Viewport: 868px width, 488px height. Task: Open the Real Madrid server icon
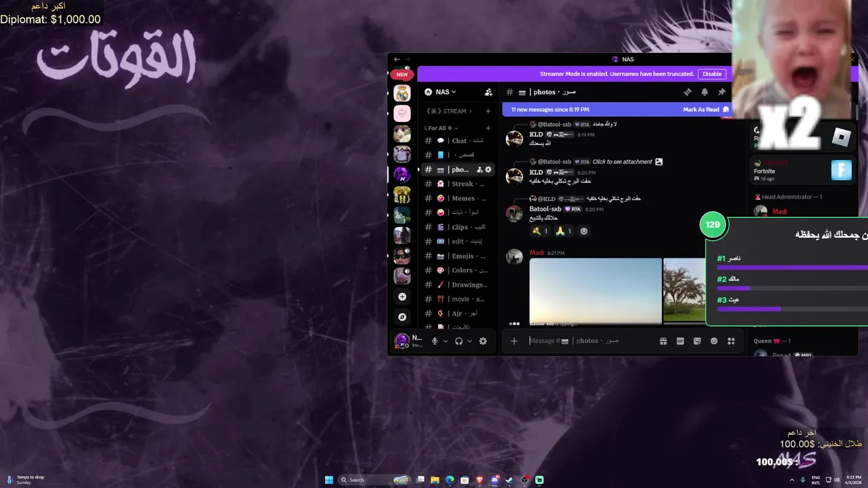coord(402,93)
